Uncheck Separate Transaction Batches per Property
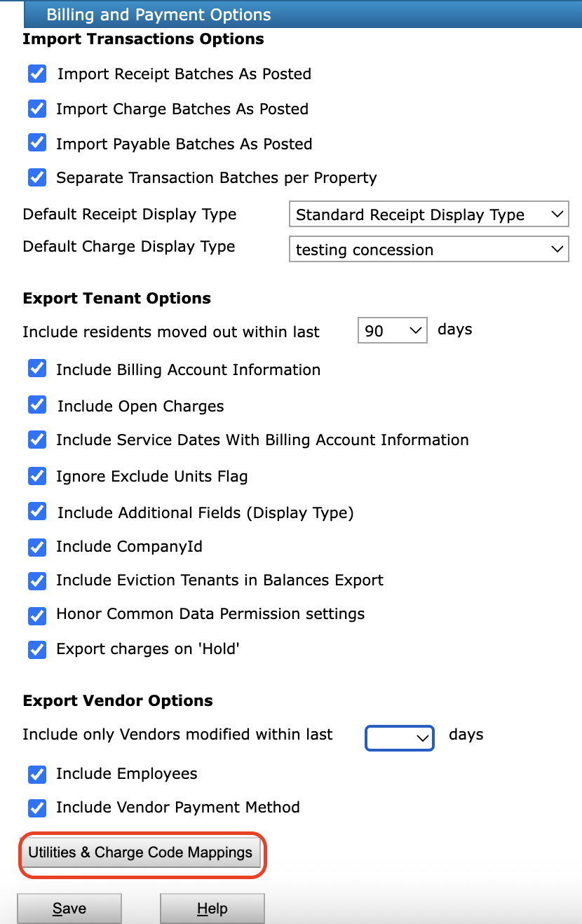The image size is (582, 924). click(37, 177)
